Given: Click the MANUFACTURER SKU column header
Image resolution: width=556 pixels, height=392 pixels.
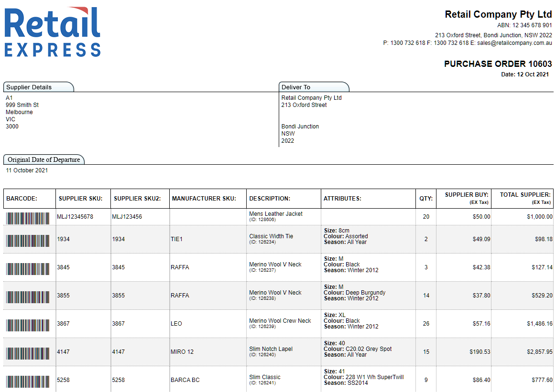Looking at the screenshot, I should (208, 199).
